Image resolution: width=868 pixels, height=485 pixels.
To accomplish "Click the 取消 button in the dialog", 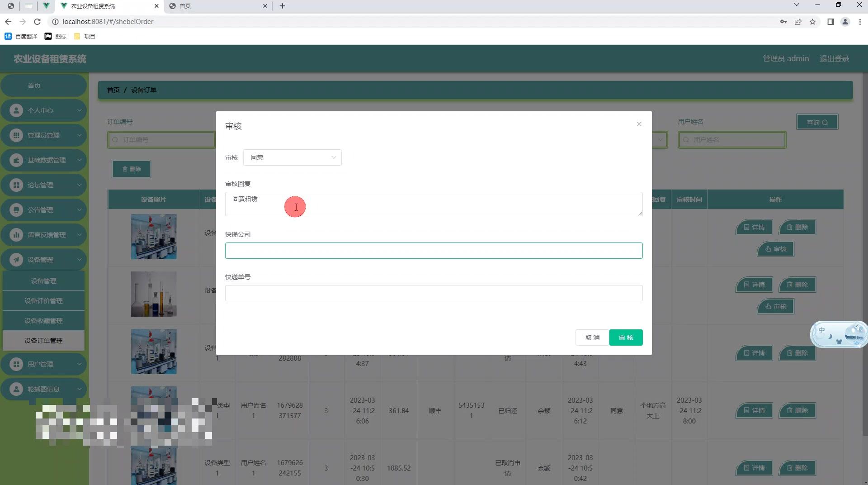I will pos(592,337).
